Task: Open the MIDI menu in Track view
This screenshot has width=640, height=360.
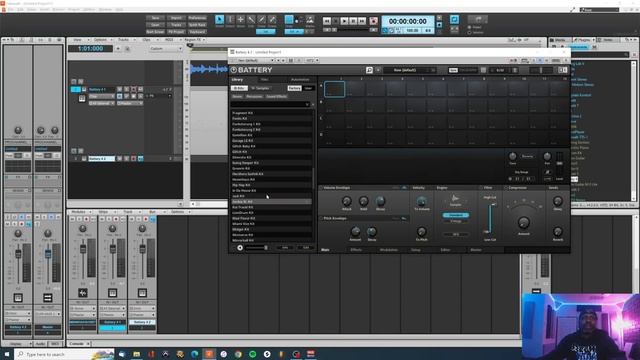Action: click(169, 40)
